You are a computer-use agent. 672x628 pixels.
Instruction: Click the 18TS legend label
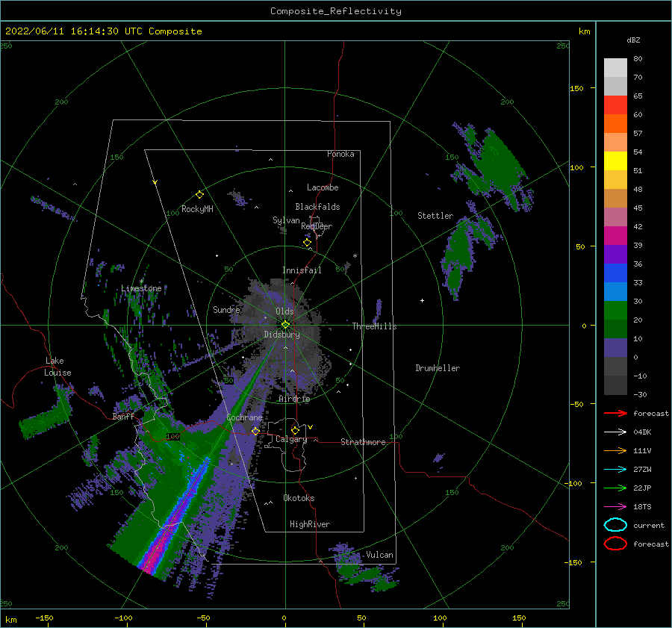point(642,507)
